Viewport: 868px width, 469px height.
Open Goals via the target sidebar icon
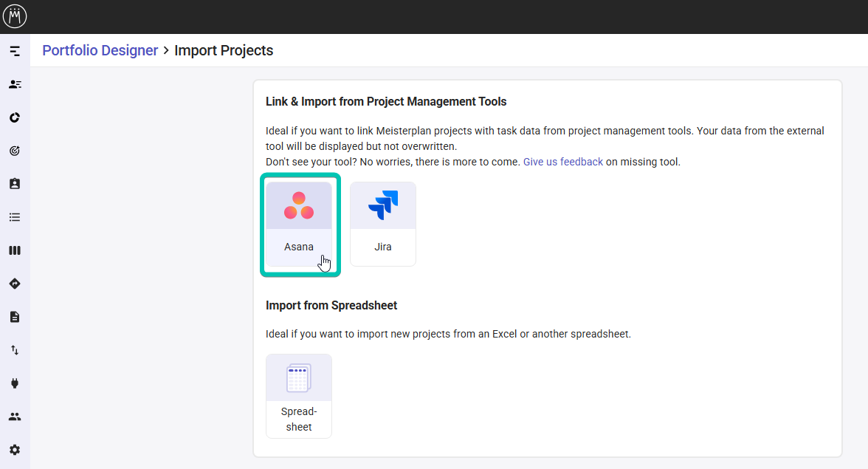coord(15,150)
